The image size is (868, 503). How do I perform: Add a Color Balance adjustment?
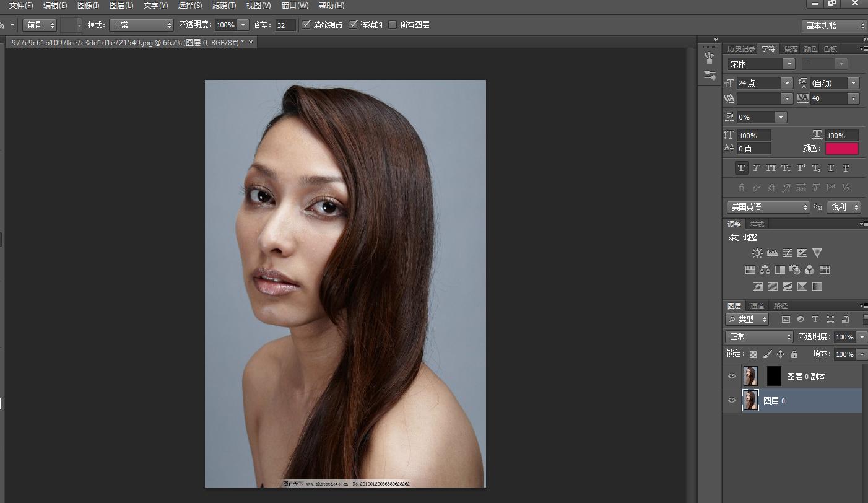765,270
